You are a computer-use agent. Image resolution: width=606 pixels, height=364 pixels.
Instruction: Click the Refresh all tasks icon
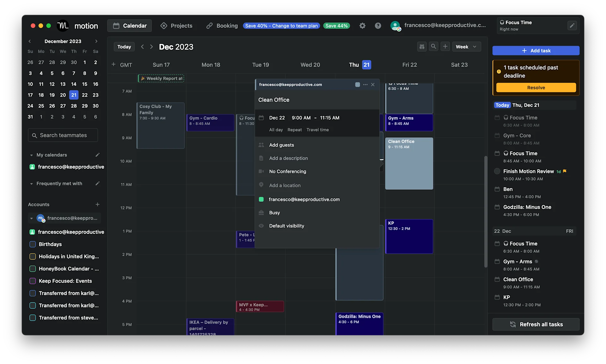click(x=513, y=324)
